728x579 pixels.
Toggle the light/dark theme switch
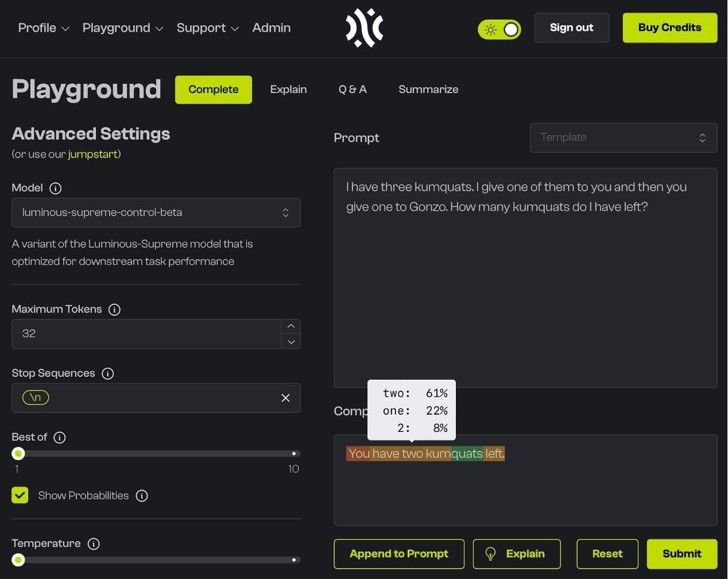[499, 29]
